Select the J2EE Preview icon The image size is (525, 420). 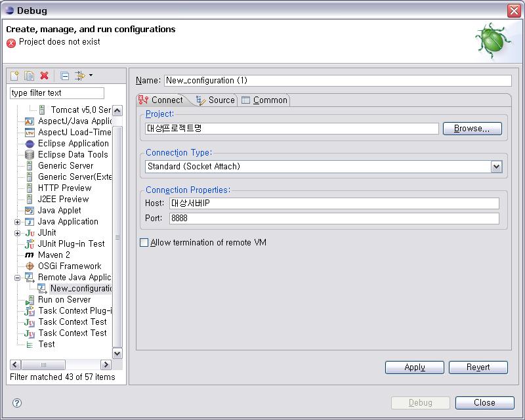(x=30, y=199)
